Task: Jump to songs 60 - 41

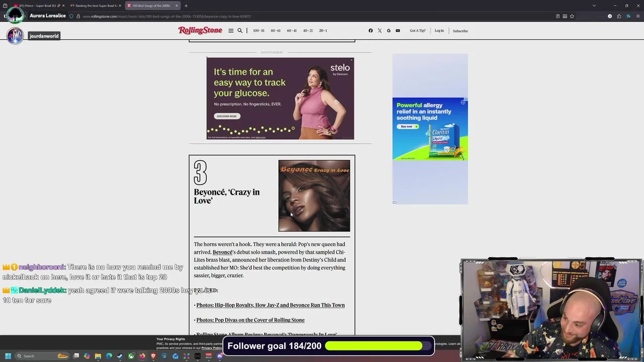Action: click(292, 31)
